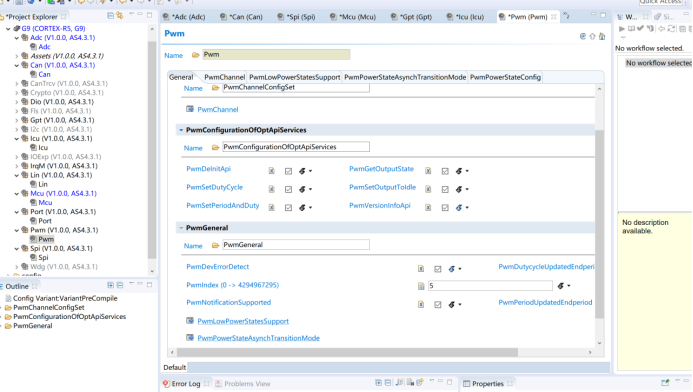This screenshot has width=693, height=392.
Task: Select the Port child node in tree
Action: (45, 221)
